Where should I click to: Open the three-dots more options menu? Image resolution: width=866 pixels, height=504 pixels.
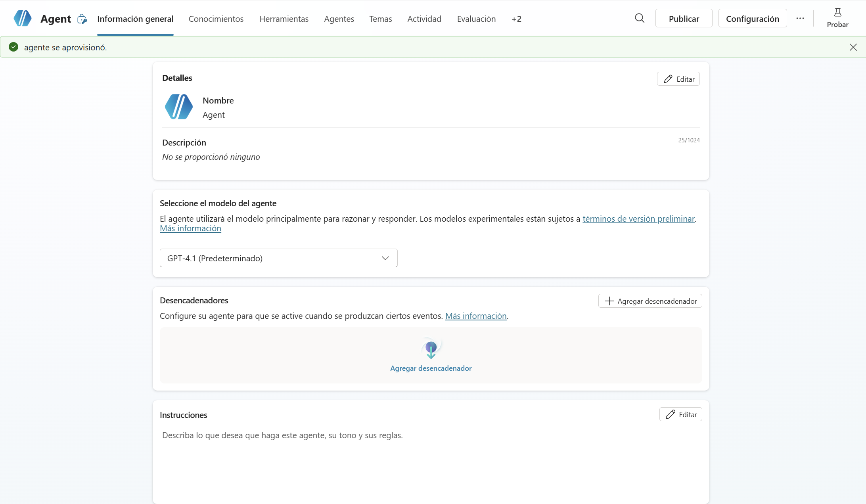(800, 19)
